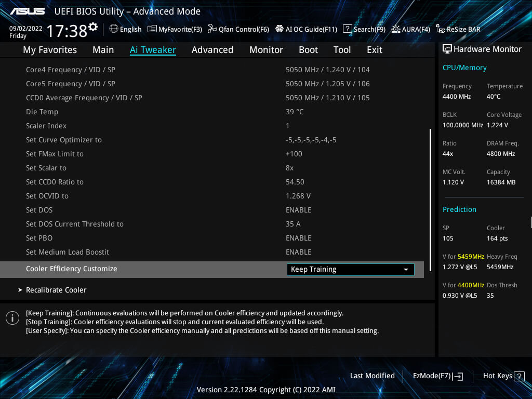Go to the Boot tab

coord(308,50)
